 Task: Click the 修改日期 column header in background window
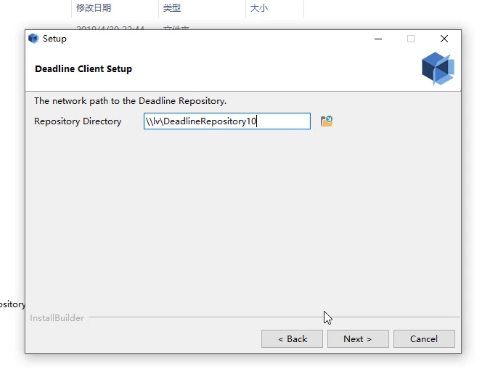[94, 8]
